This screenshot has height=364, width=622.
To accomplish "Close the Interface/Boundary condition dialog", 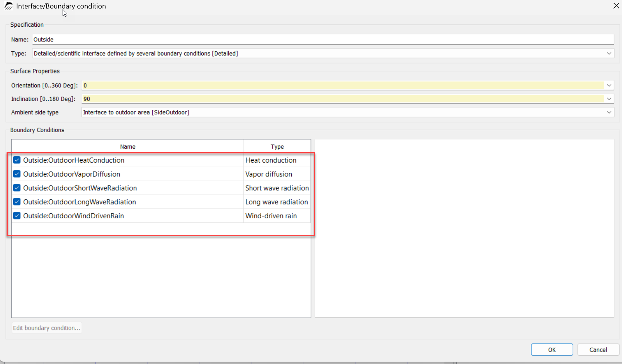I will tap(616, 6).
